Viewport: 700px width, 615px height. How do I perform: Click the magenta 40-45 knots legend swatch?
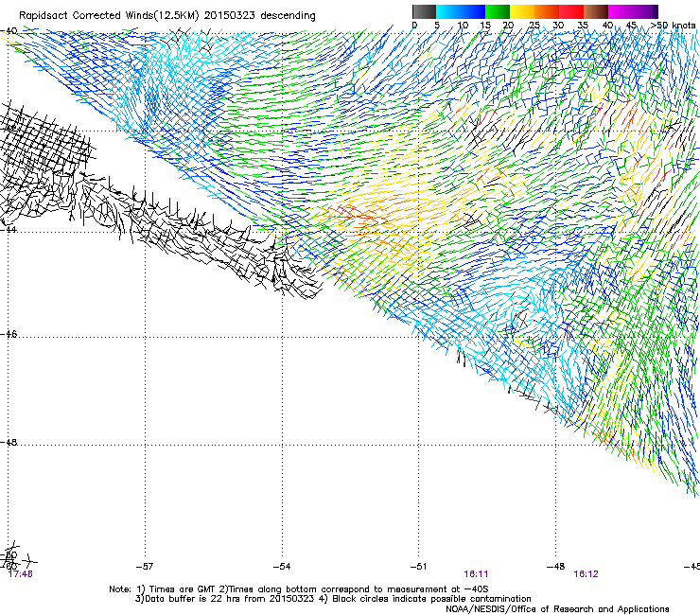click(621, 11)
